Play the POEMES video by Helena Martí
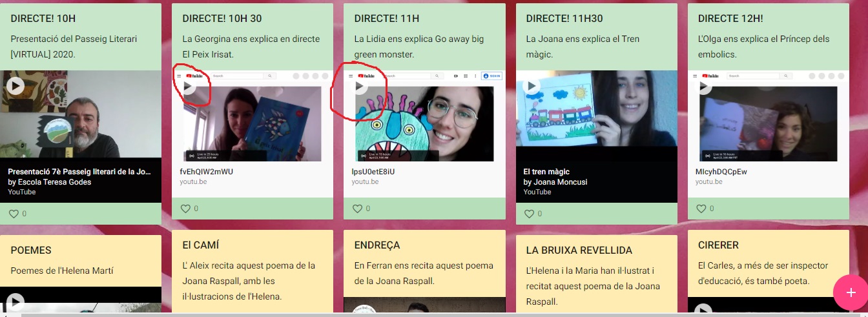 click(x=15, y=302)
